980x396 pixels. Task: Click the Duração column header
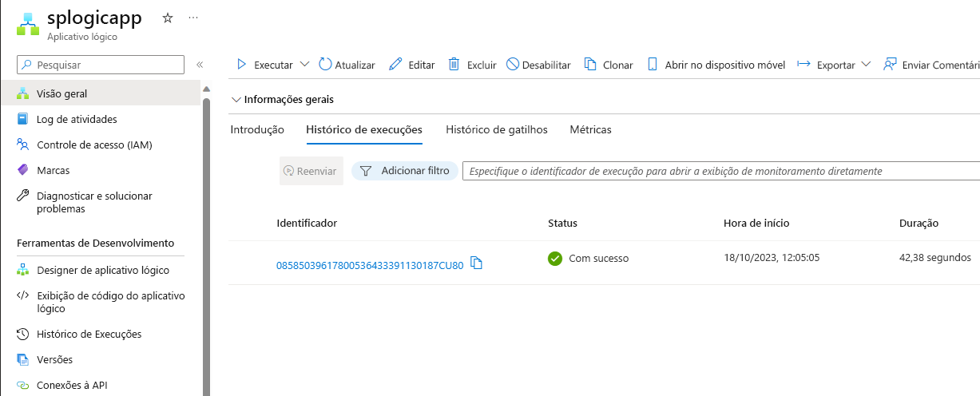(919, 224)
